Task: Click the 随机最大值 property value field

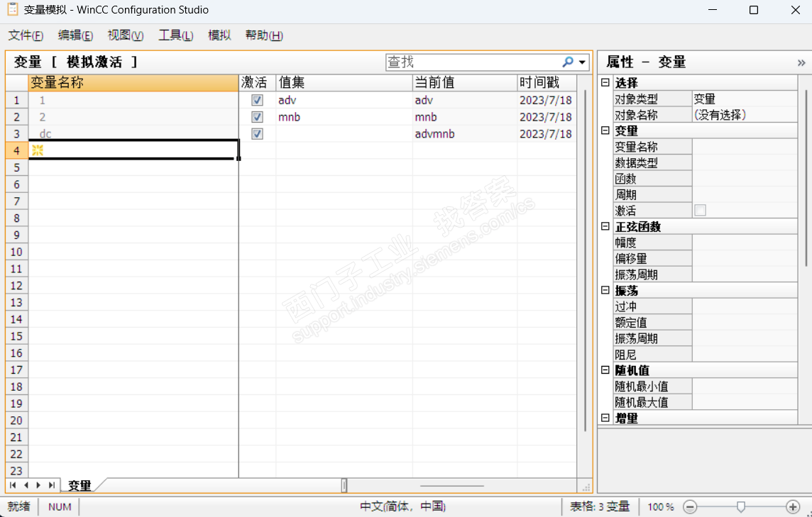Action: point(745,402)
